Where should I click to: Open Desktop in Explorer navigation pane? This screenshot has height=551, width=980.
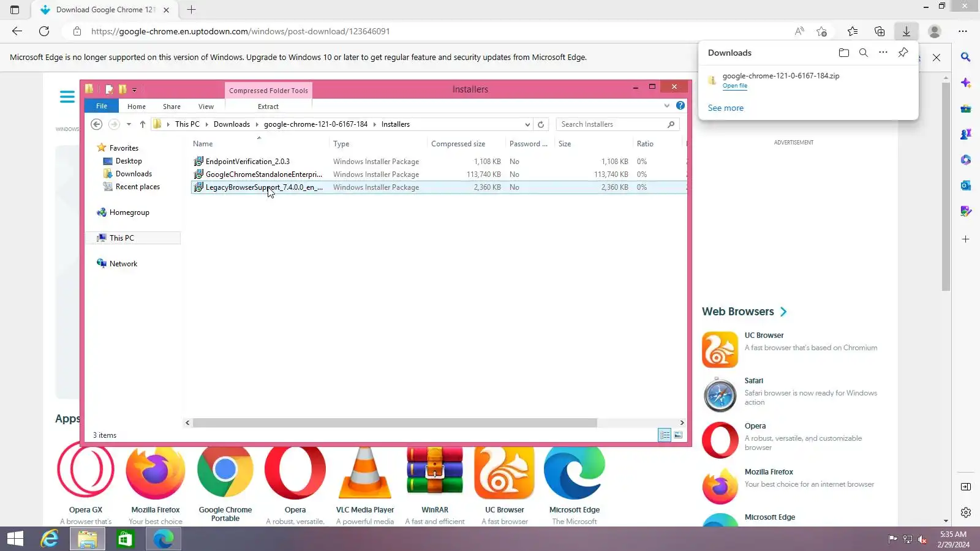(129, 161)
